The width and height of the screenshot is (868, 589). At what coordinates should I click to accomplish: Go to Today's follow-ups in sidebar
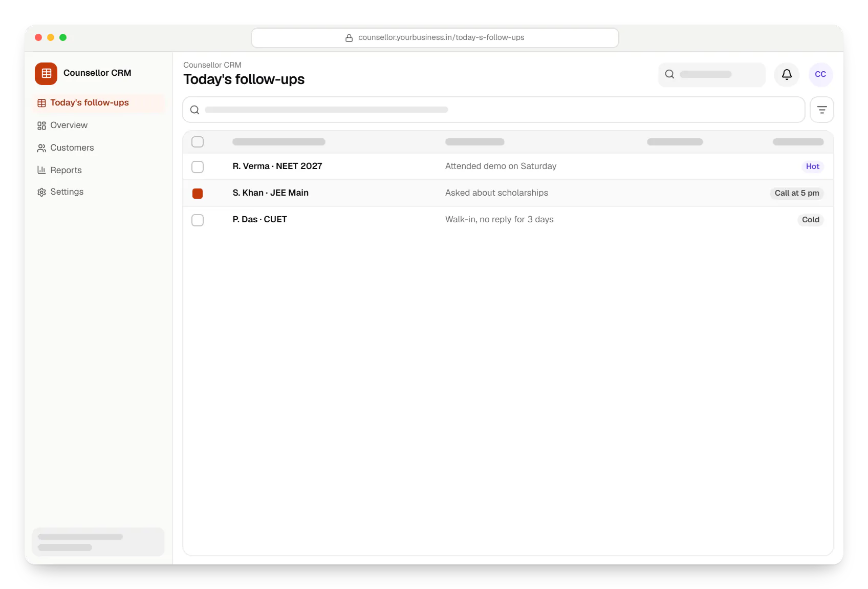click(x=98, y=103)
